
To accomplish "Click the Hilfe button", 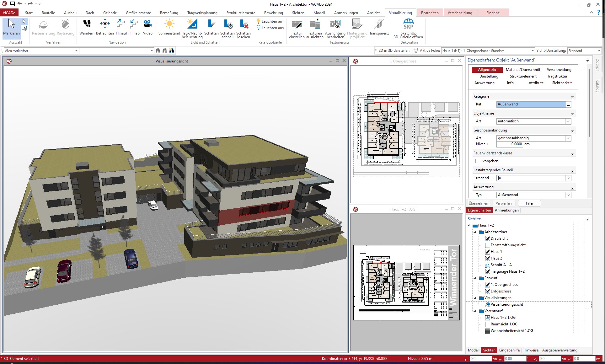I will [x=529, y=203].
